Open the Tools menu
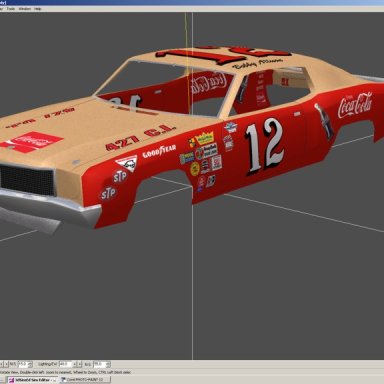 click(11, 9)
